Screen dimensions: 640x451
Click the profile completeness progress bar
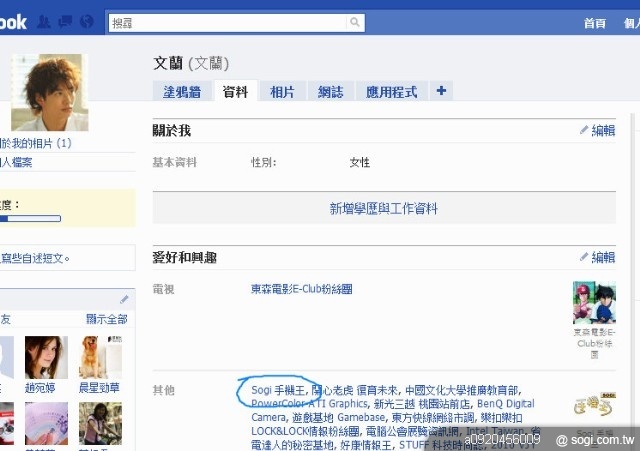31,218
